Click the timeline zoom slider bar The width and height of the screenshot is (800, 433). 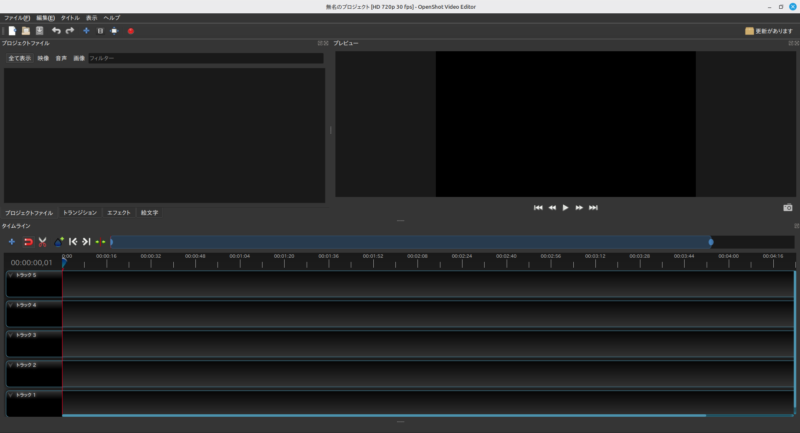[410, 242]
